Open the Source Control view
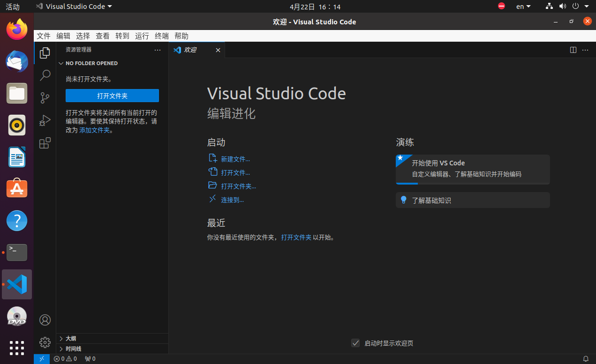 pos(45,97)
